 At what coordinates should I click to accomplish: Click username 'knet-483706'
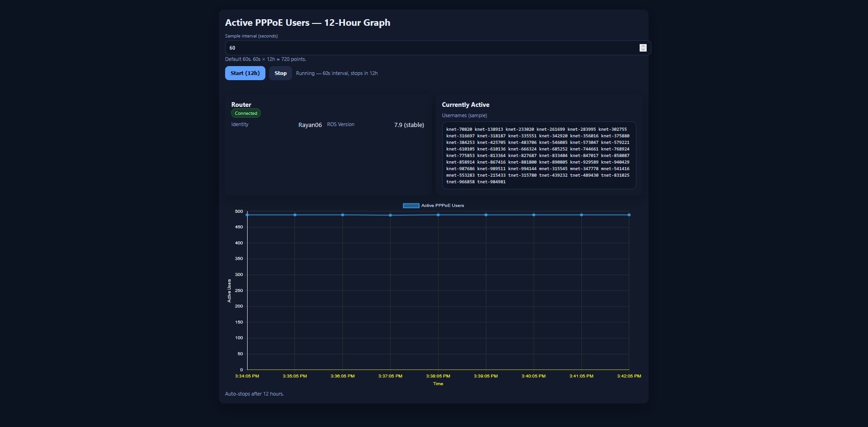pos(522,142)
